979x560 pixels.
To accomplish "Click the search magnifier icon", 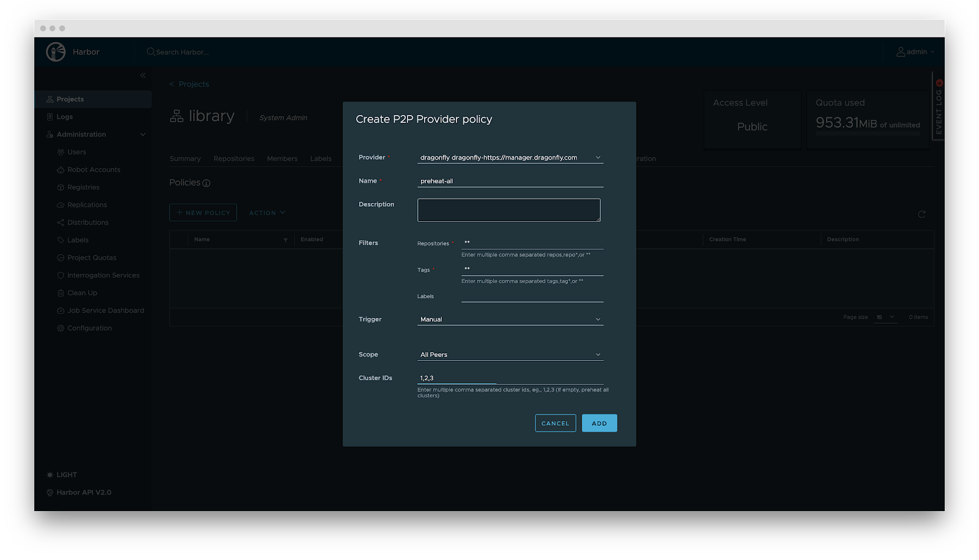I will (151, 52).
